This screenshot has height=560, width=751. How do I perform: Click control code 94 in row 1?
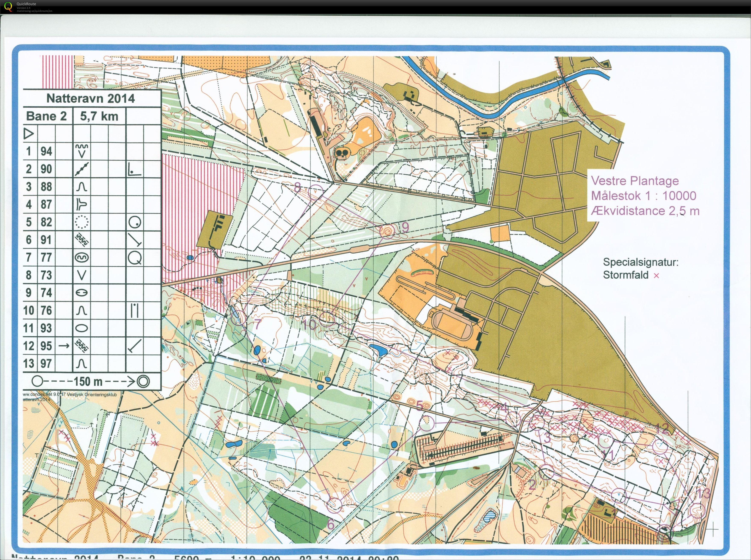pyautogui.click(x=46, y=151)
